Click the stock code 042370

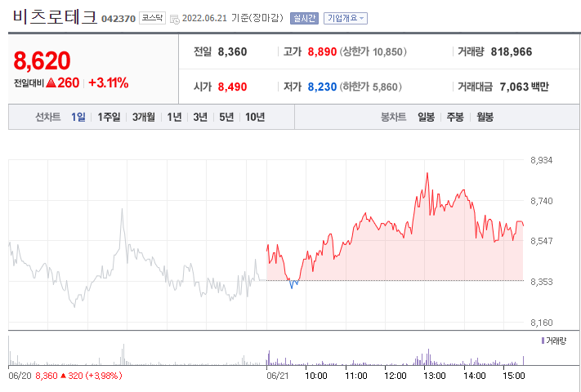118,19
